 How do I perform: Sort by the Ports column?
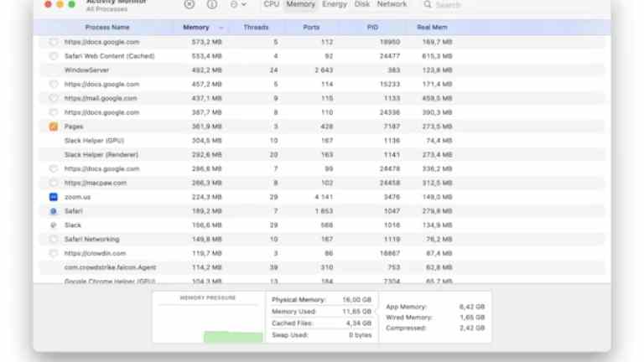[x=311, y=27]
